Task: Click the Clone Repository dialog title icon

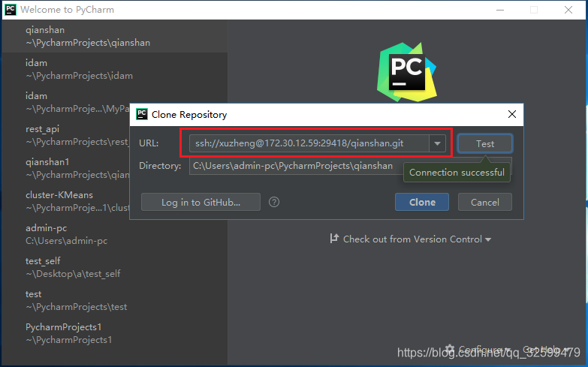Action: 142,114
